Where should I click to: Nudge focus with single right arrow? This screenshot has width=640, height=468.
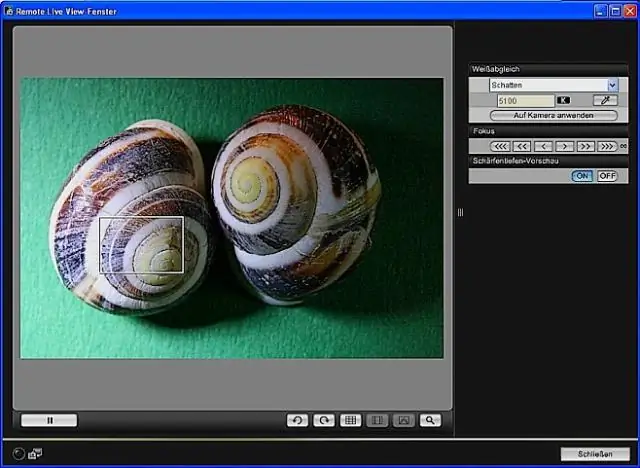[x=564, y=146]
